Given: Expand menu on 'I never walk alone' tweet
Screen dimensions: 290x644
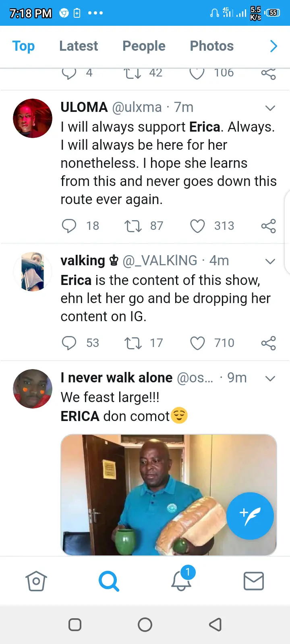Looking at the screenshot, I should (x=270, y=378).
